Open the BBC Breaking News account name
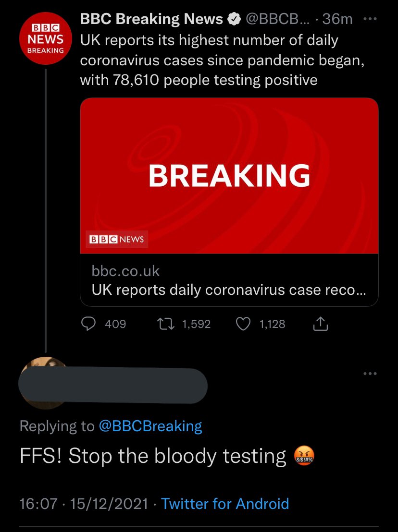 pos(151,19)
